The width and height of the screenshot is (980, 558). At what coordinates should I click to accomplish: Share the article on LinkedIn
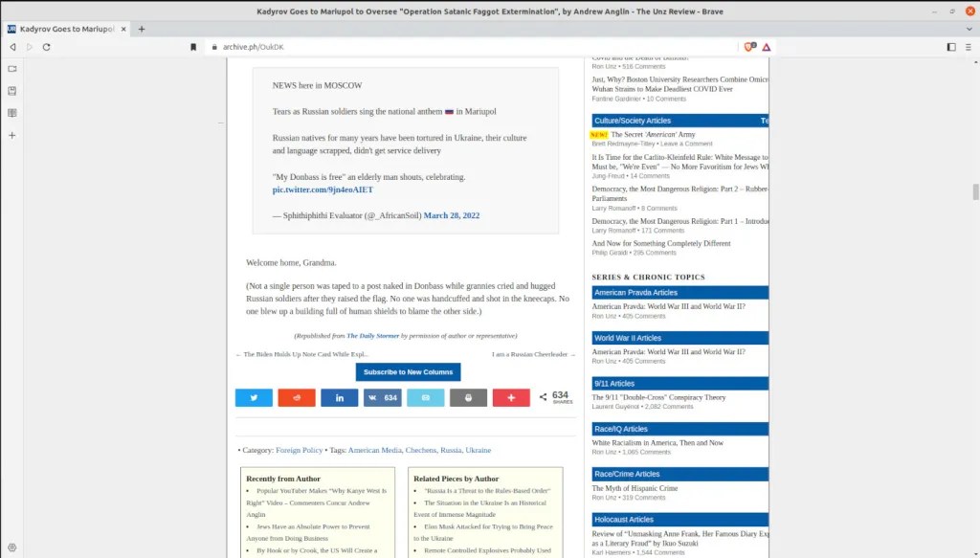point(340,397)
